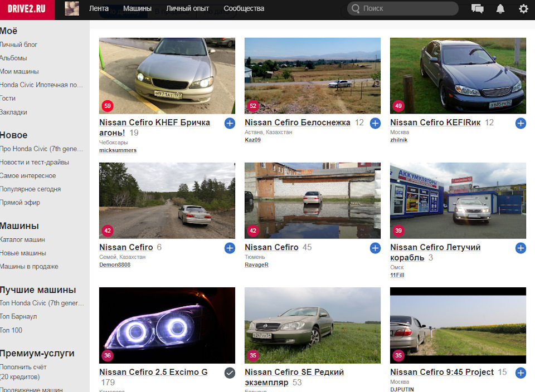Open Nissan Cefiro KHEF Бричка агонь! title
This screenshot has height=392, width=535.
tap(154, 128)
